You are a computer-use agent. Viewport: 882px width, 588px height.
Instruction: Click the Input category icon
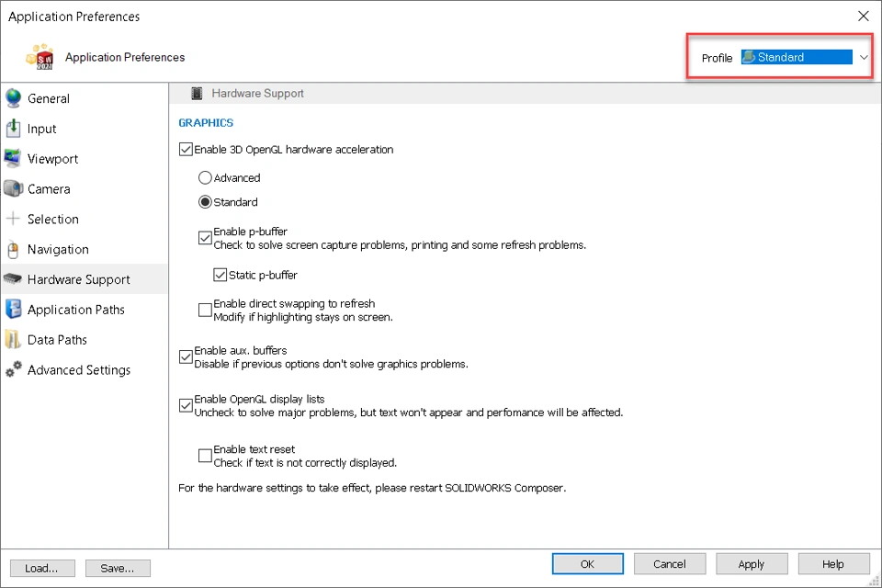[x=13, y=129]
